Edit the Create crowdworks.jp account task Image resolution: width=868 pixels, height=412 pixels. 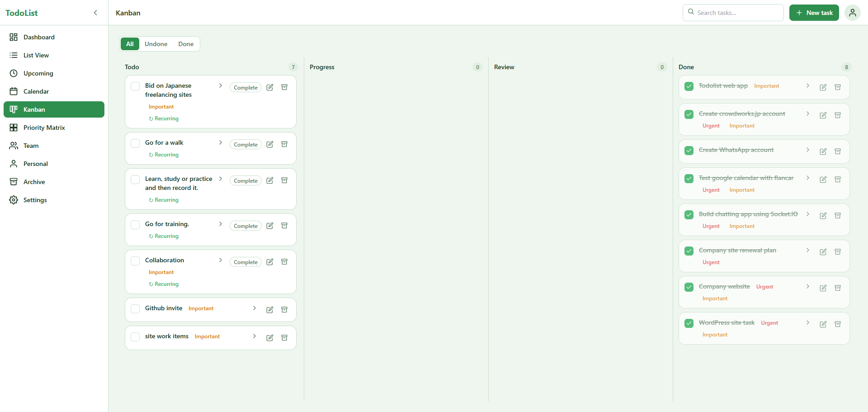click(x=823, y=115)
